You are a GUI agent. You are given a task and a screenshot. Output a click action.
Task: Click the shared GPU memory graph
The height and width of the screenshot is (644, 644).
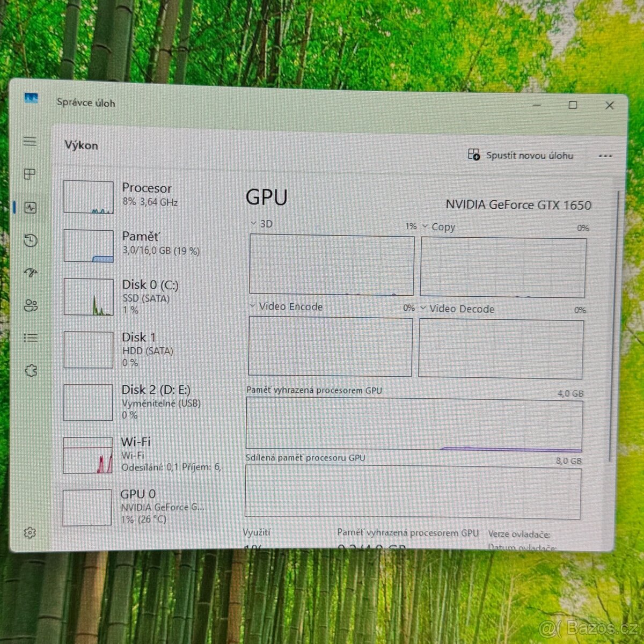pos(413,492)
